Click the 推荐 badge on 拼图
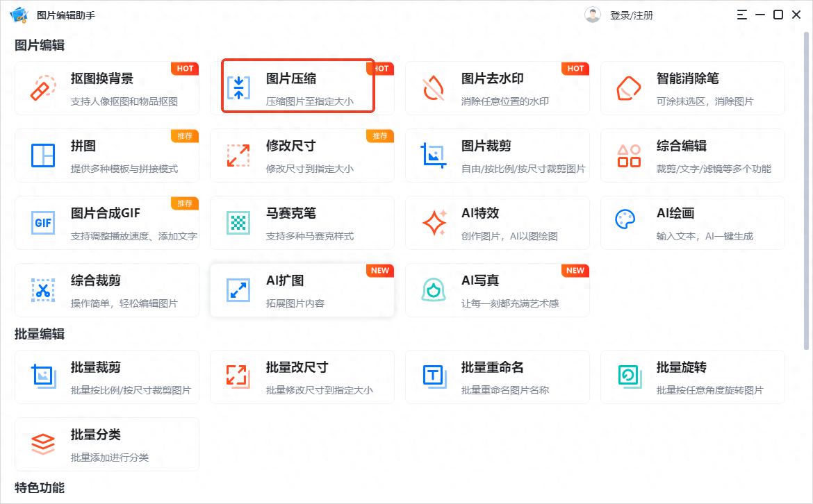Viewport: 813px width, 504px height. [185, 135]
